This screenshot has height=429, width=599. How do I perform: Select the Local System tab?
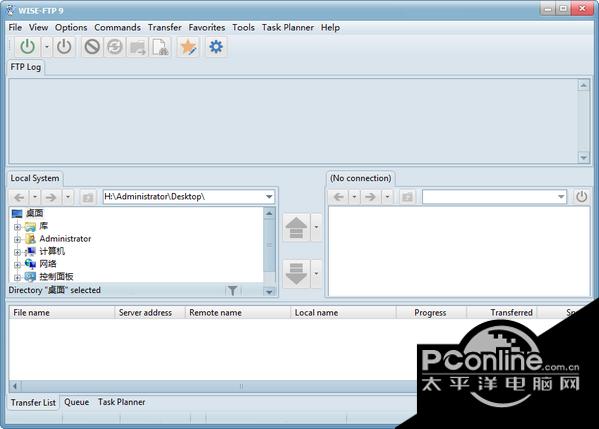(35, 178)
